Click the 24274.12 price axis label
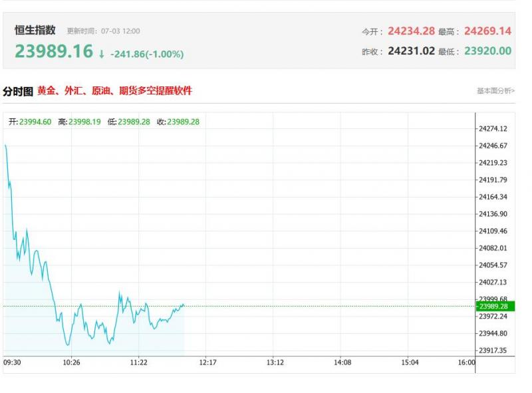Screen dimensions: 532x393 [x=493, y=128]
